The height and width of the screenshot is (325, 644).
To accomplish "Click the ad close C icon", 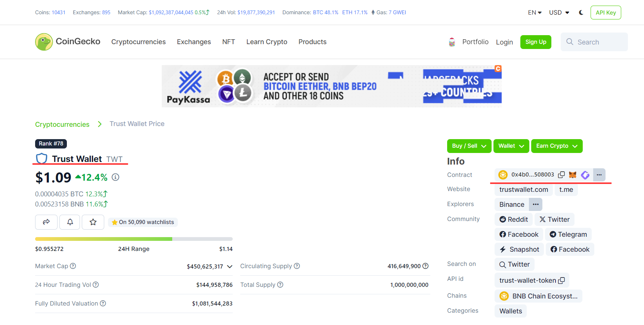I will pos(498,68).
